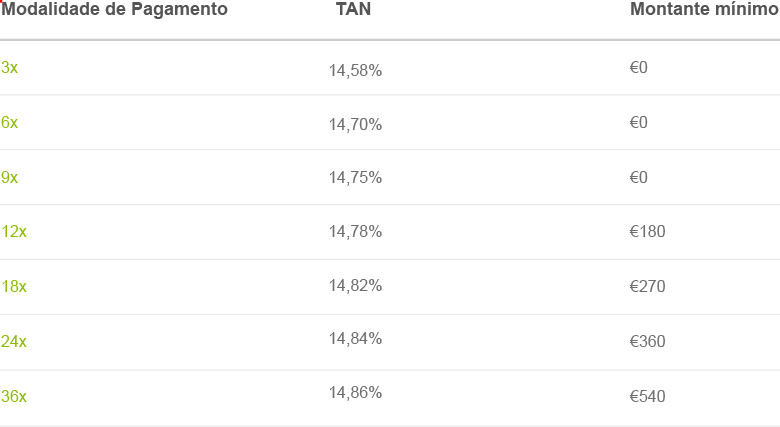Open the 3x payment plan link
Image resolution: width=780 pixels, height=427 pixels.
pyautogui.click(x=9, y=68)
